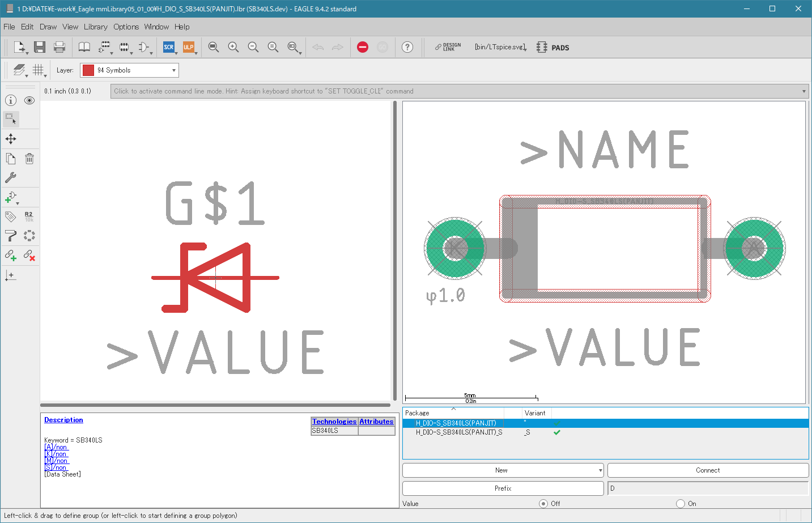Click the Connect button
Viewport: 812px width, 523px height.
[708, 470]
